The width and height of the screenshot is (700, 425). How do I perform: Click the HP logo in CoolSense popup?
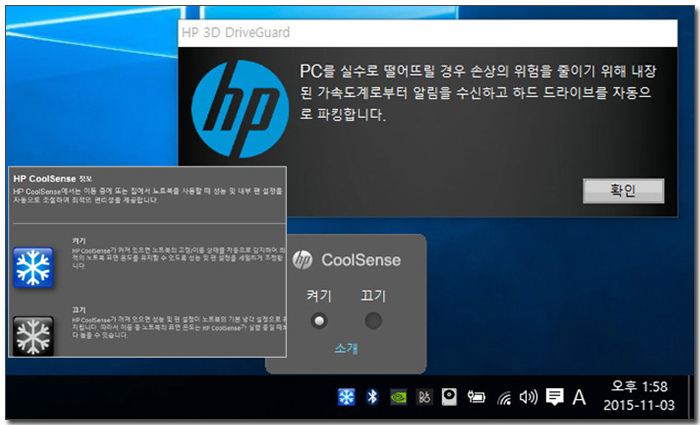pos(302,260)
